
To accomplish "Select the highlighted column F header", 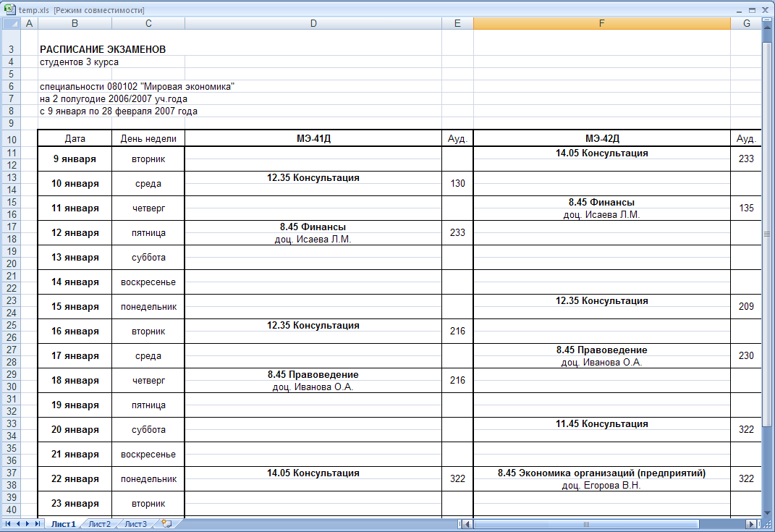I will coord(601,23).
